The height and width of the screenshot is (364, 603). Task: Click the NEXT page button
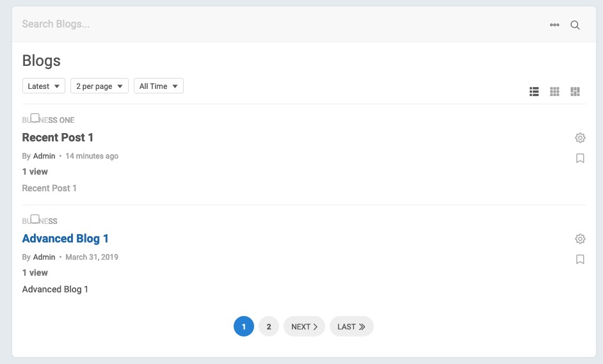[x=304, y=327]
